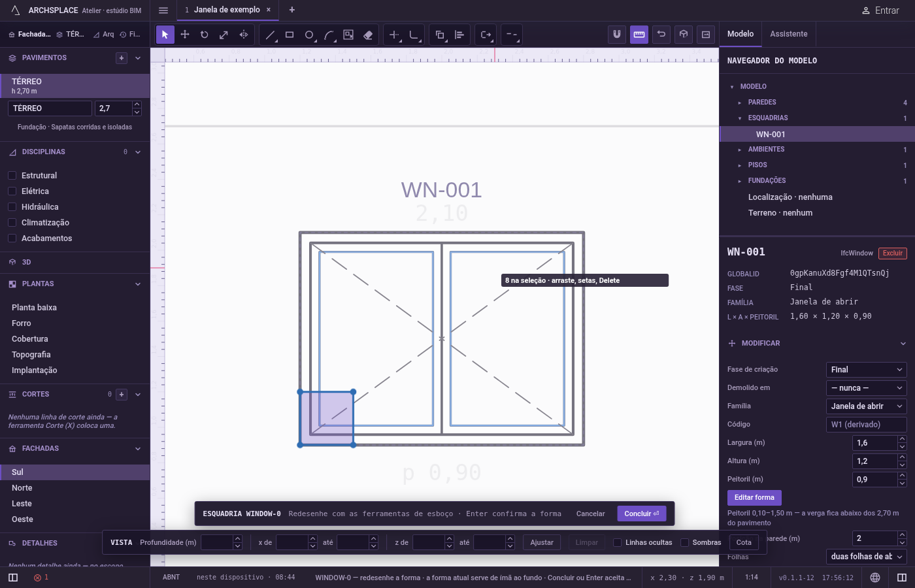Click the Cancelar button

590,514
